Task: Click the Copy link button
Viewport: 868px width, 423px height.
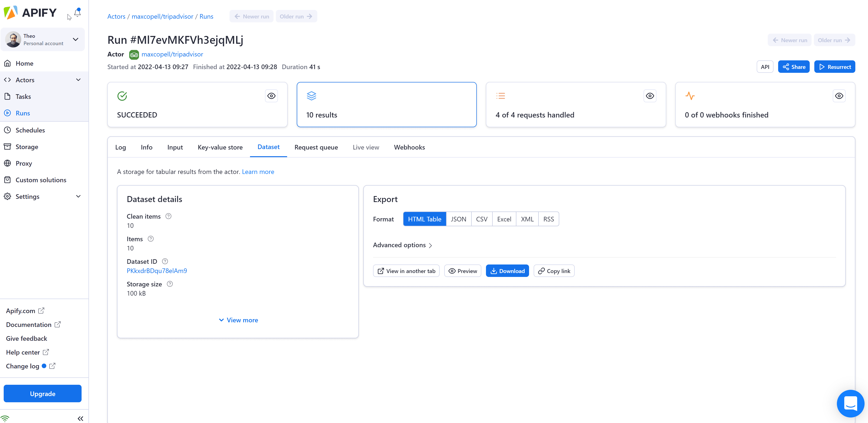Action: coord(554,271)
